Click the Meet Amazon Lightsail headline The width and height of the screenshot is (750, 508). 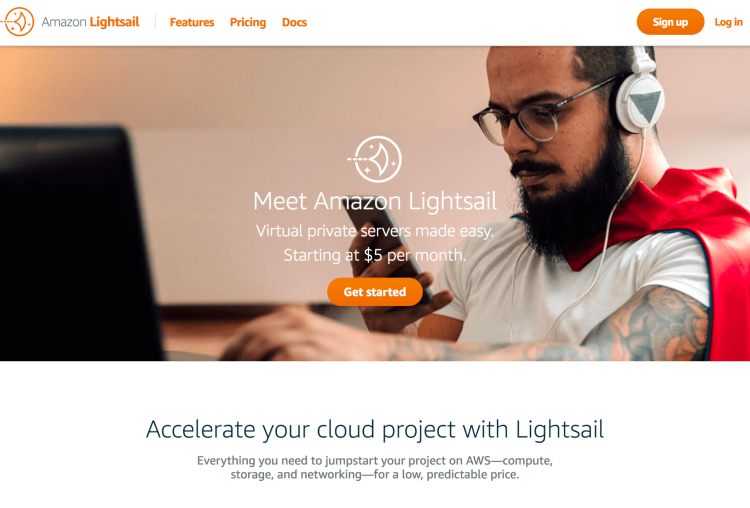coord(375,201)
